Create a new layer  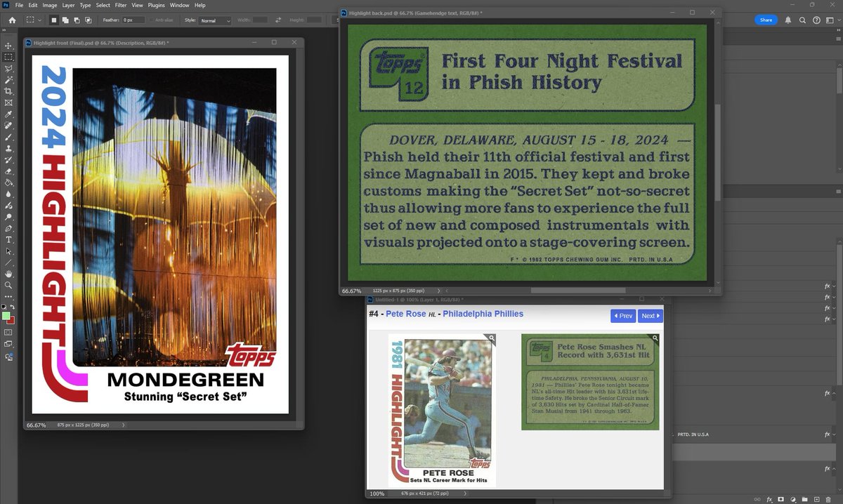point(816,499)
